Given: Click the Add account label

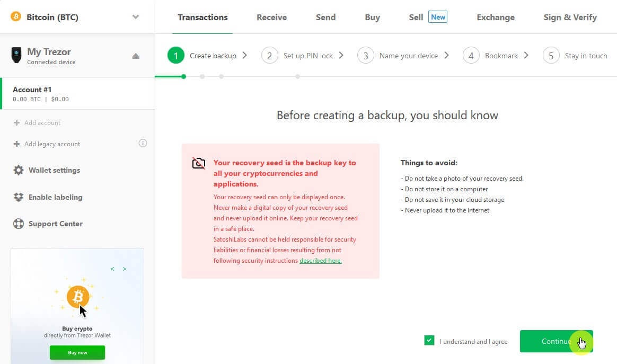Looking at the screenshot, I should click(x=42, y=123).
